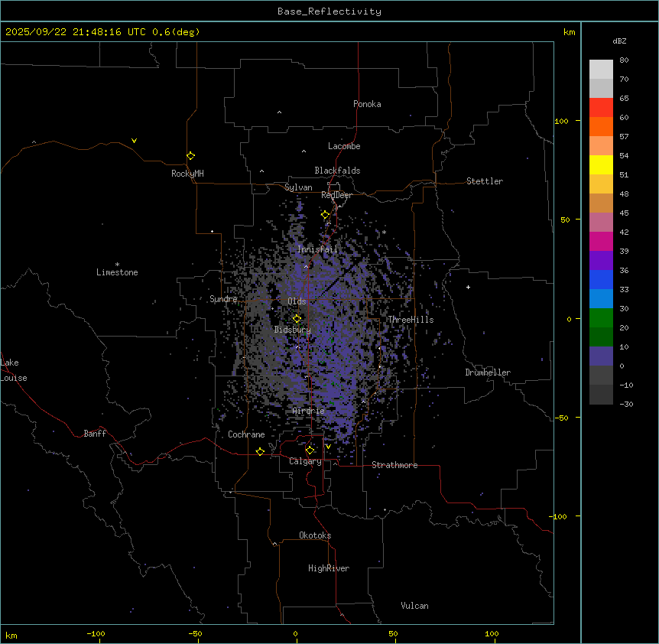Click the Ponoka city label
Screen dimensions: 659x644
(x=367, y=104)
